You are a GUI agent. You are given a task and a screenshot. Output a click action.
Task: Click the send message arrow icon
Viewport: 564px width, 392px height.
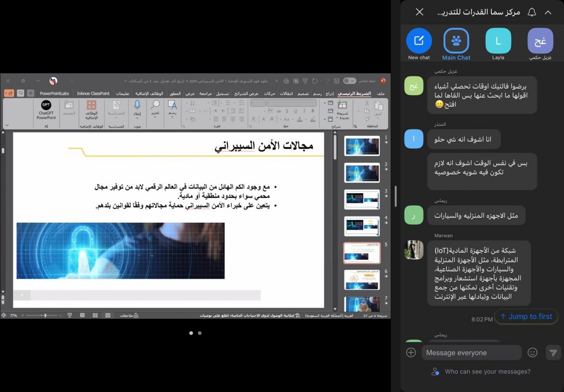[x=553, y=353]
